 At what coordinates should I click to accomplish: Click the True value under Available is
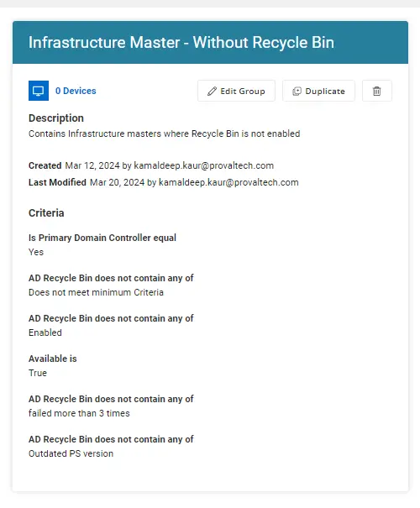[38, 373]
